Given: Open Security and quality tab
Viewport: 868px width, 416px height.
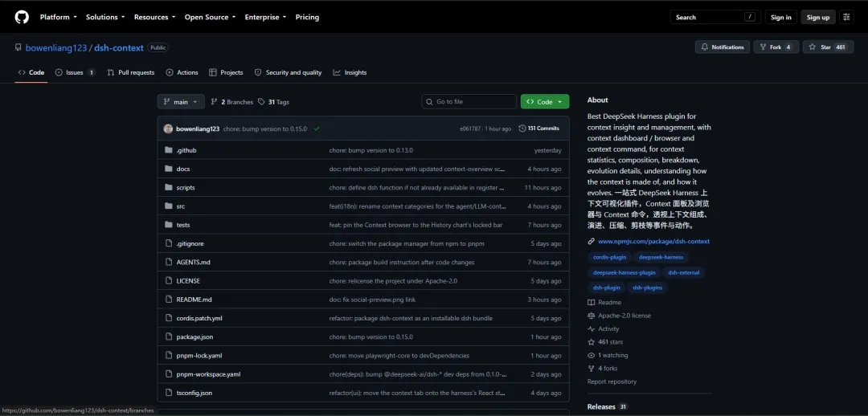Looking at the screenshot, I should tap(288, 72).
